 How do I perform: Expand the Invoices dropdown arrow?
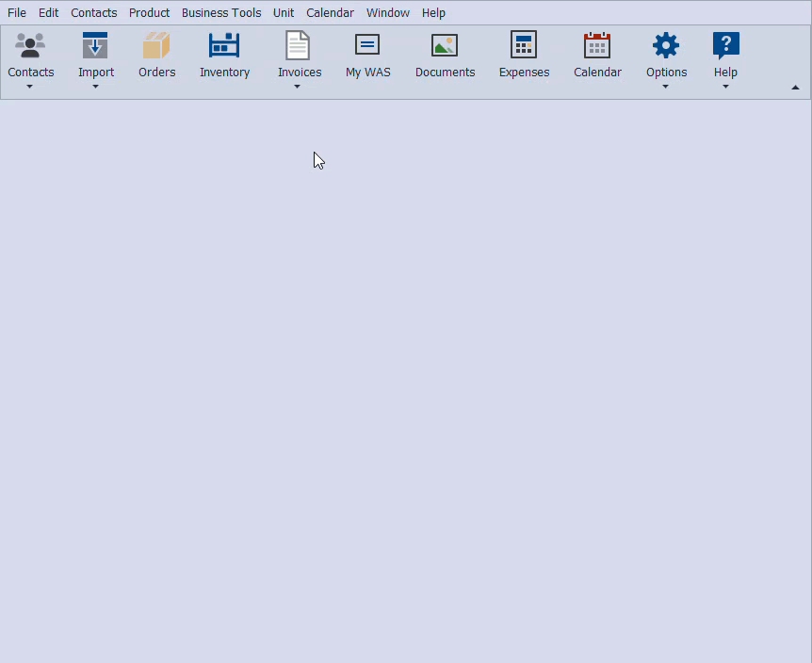point(298,87)
